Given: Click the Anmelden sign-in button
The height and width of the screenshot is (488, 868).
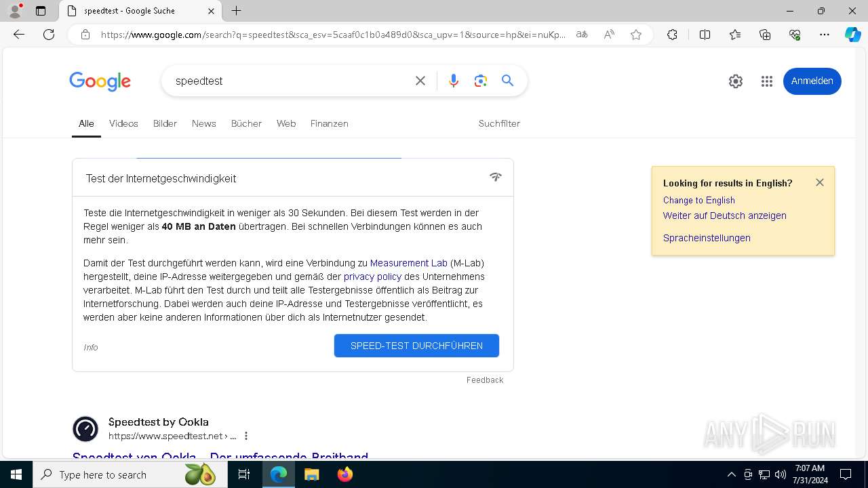Looking at the screenshot, I should (812, 81).
